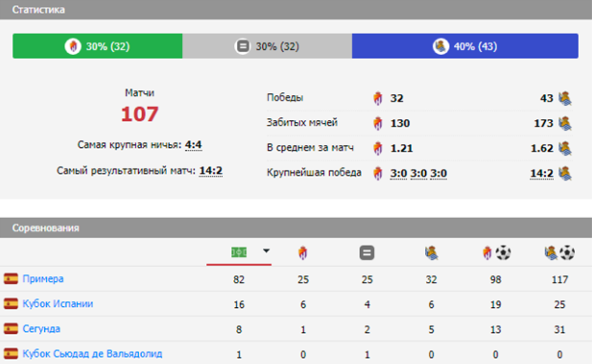592x364 pixels.
Task: Select the Кубок Сьюдад де Вальядолид link
Action: click(x=92, y=354)
